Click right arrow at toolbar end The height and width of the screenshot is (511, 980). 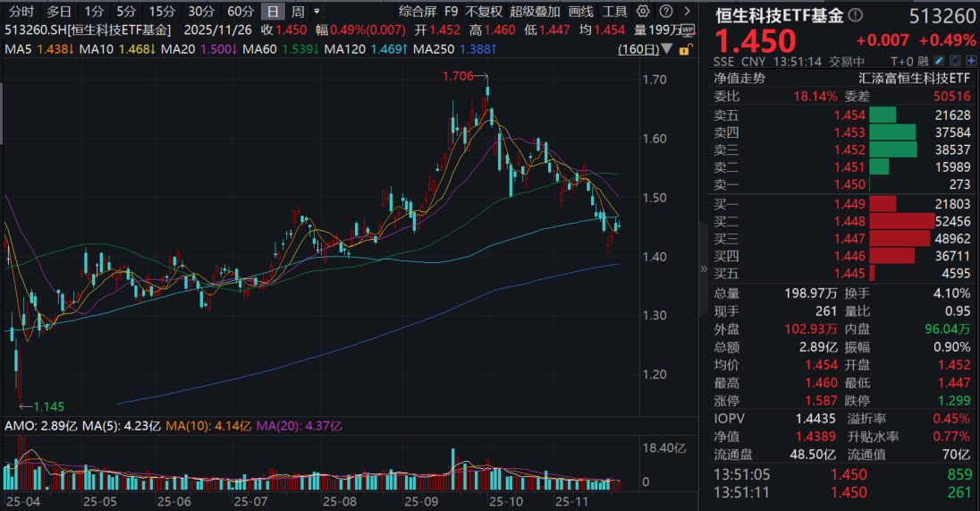click(x=686, y=12)
